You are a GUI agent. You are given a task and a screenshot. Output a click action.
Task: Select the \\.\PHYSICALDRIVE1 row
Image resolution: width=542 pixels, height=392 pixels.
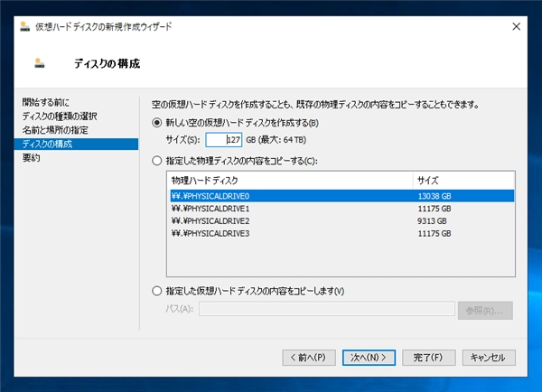[x=342, y=209]
